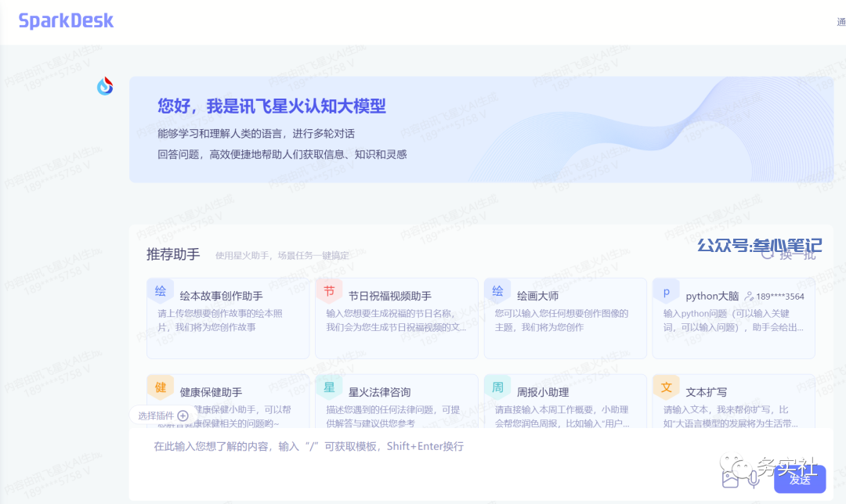The width and height of the screenshot is (846, 504).
Task: Open the 绘本故事创作助手 card
Action: (x=228, y=318)
